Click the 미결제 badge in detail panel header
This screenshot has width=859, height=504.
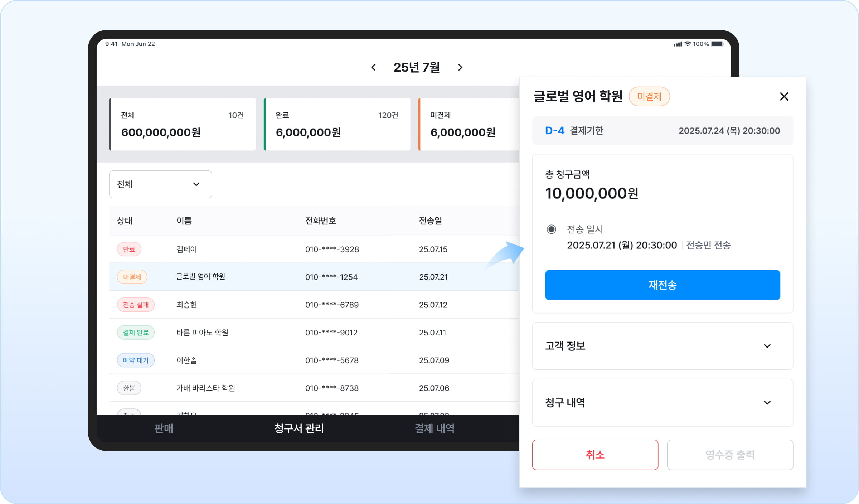649,96
